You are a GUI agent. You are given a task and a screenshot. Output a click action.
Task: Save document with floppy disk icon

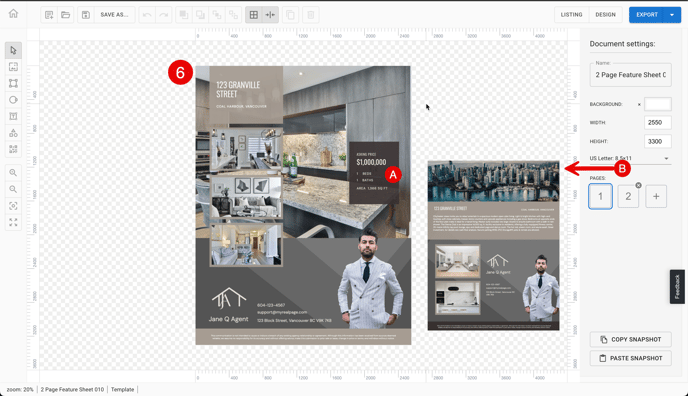tap(86, 15)
